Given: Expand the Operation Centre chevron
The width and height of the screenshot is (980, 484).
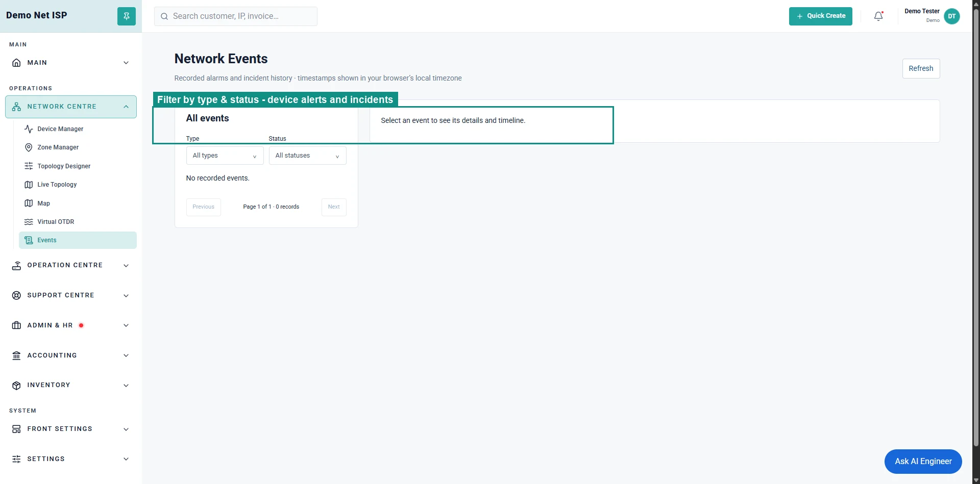Looking at the screenshot, I should (x=126, y=265).
